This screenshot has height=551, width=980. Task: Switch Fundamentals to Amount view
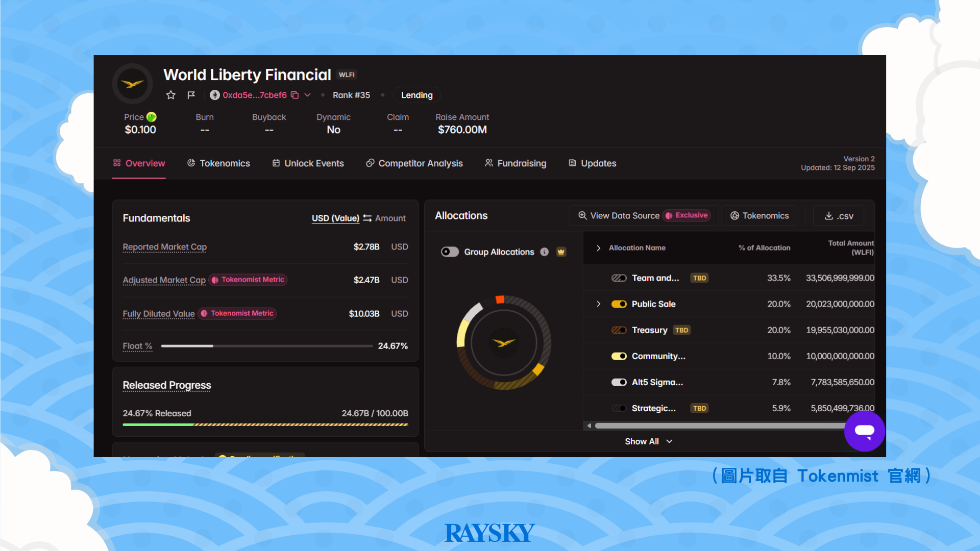click(x=390, y=218)
